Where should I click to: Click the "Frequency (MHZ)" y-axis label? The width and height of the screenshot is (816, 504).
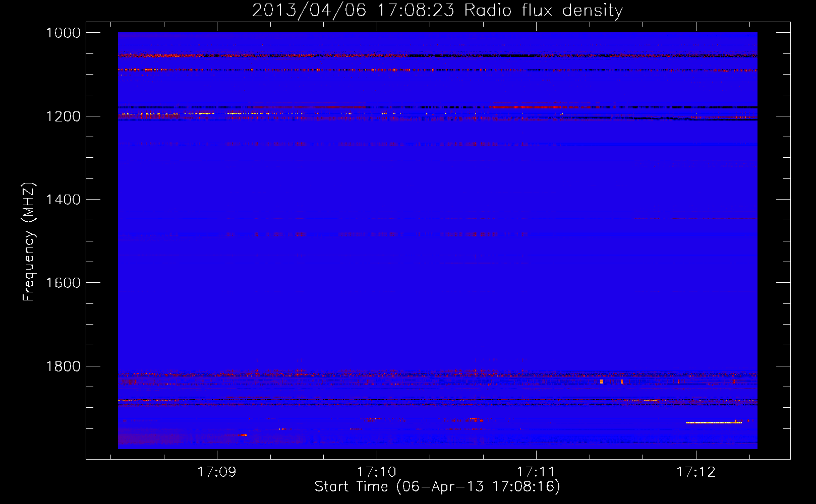pos(29,242)
